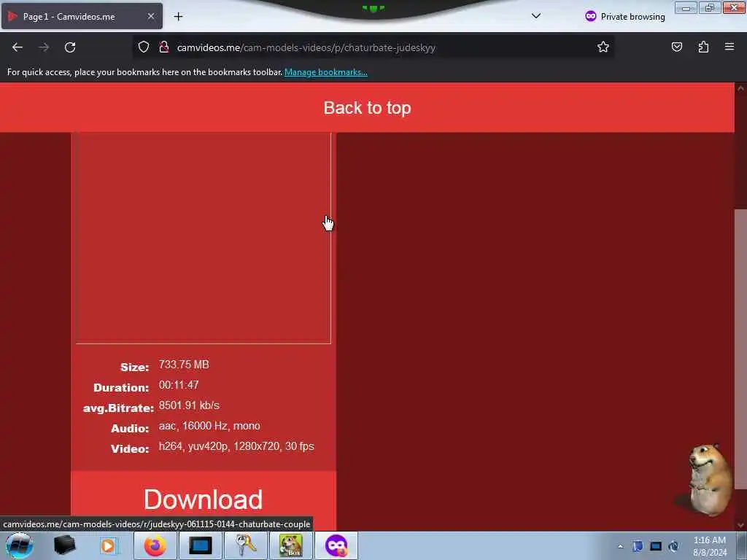The height and width of the screenshot is (560, 747).
Task: Open a new tab with the plus button
Action: (178, 17)
